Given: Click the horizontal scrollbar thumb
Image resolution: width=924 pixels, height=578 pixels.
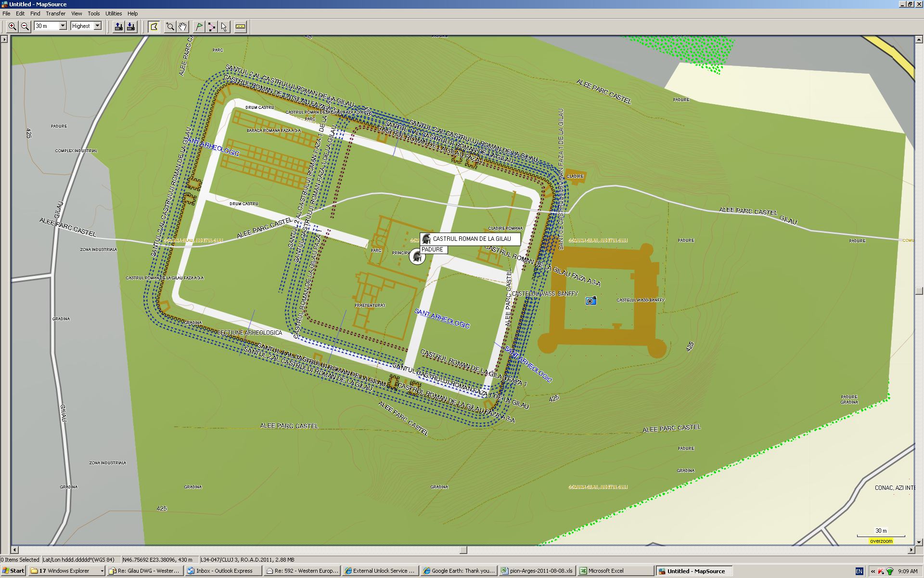Looking at the screenshot, I should point(463,550).
